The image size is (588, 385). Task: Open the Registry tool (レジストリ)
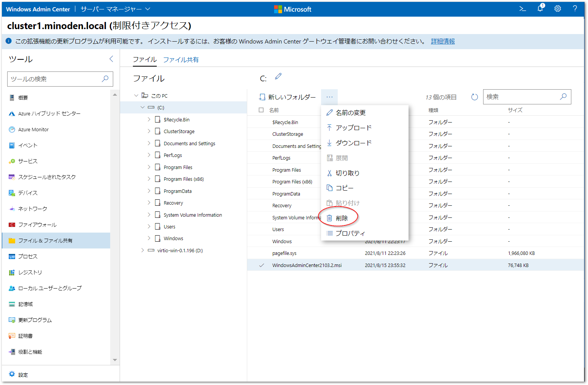coord(30,272)
